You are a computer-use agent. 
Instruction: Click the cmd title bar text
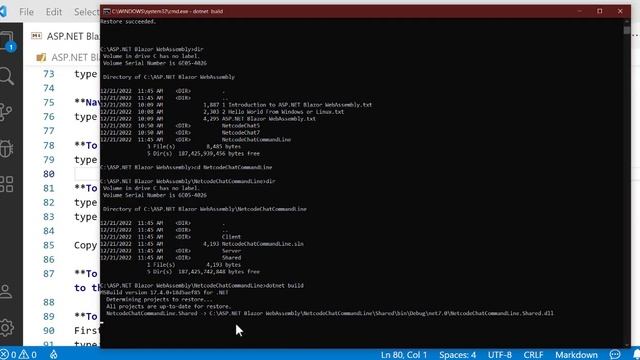(167, 11)
